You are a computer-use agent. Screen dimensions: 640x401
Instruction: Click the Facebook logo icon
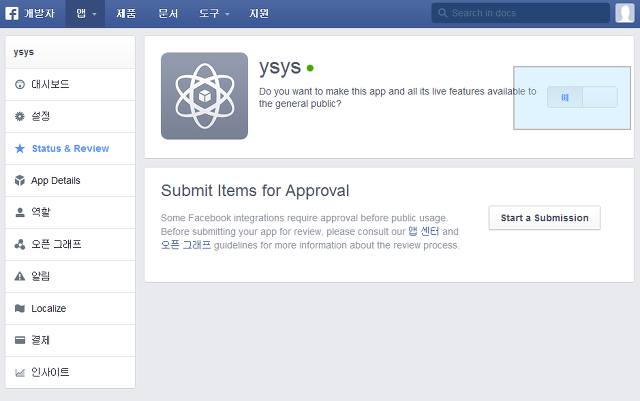pyautogui.click(x=11, y=13)
